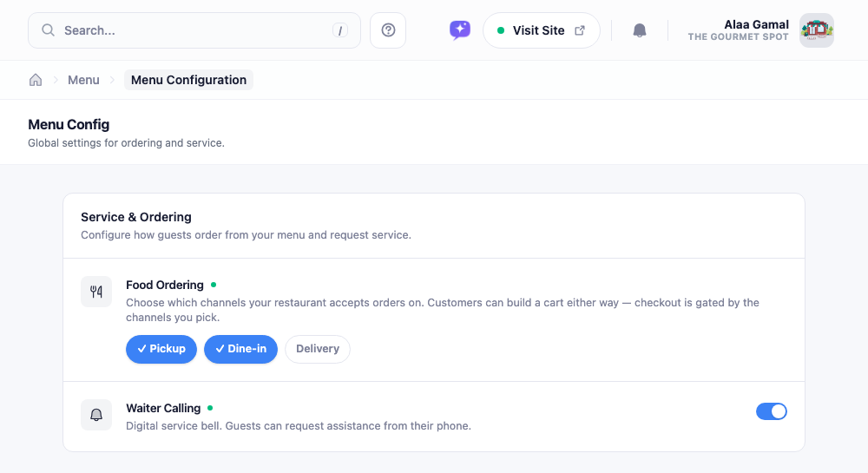Open the AI assistant sparkle chat icon
The height and width of the screenshot is (473, 868).
click(x=459, y=30)
